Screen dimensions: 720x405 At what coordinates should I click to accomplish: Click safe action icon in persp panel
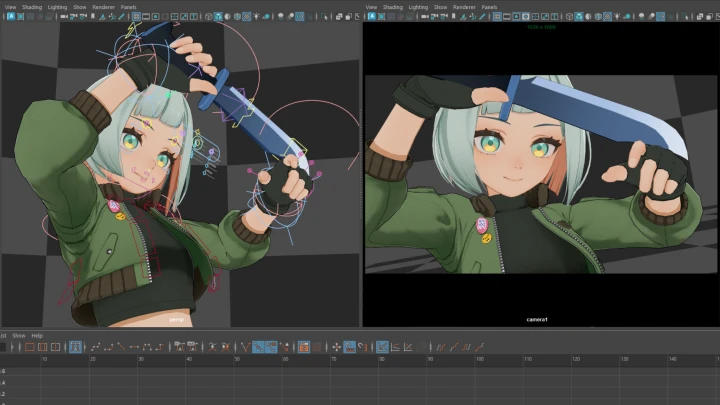pyautogui.click(x=184, y=17)
